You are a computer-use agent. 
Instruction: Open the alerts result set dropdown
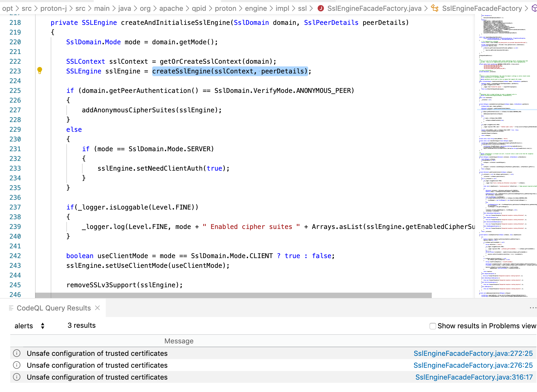[29, 326]
